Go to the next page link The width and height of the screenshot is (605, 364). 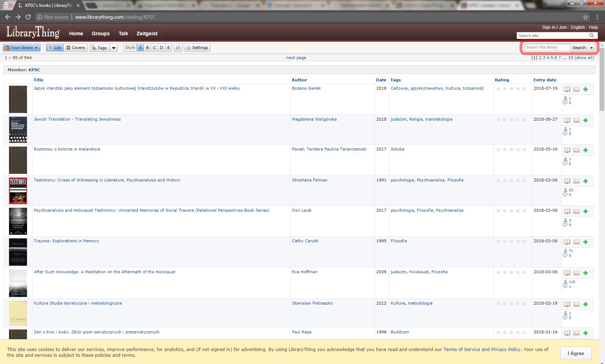(296, 58)
